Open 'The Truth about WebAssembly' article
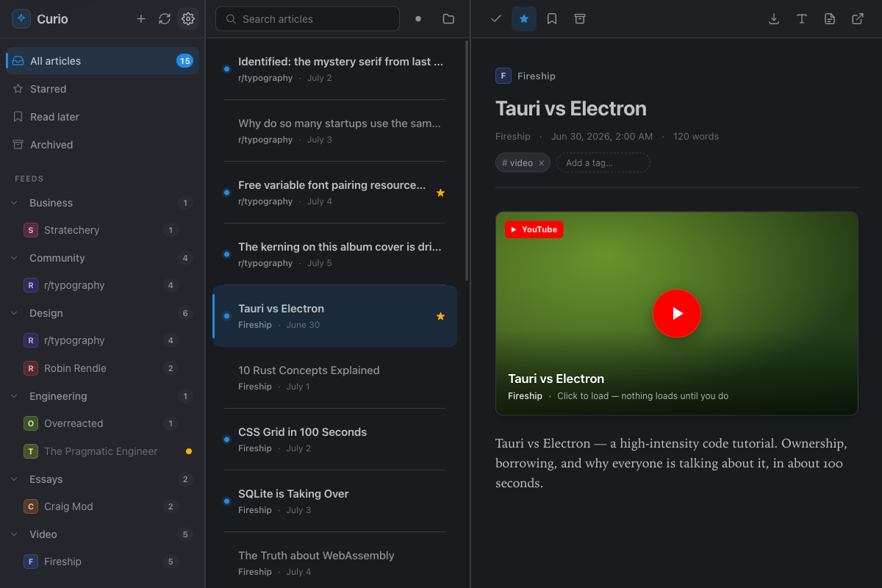This screenshot has width=882, height=588. pos(335,562)
